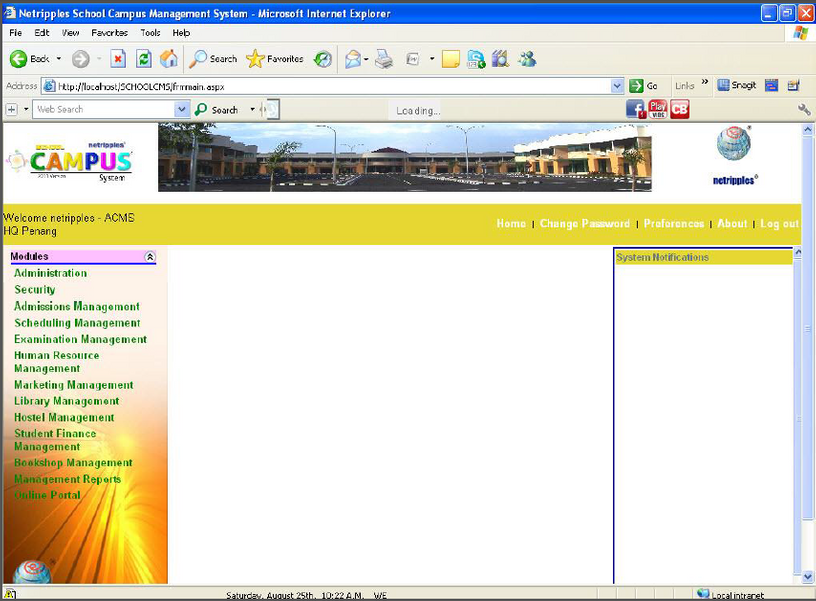Click in the address bar URL field
Screen dimensions: 816x601
pyautogui.click(x=333, y=86)
